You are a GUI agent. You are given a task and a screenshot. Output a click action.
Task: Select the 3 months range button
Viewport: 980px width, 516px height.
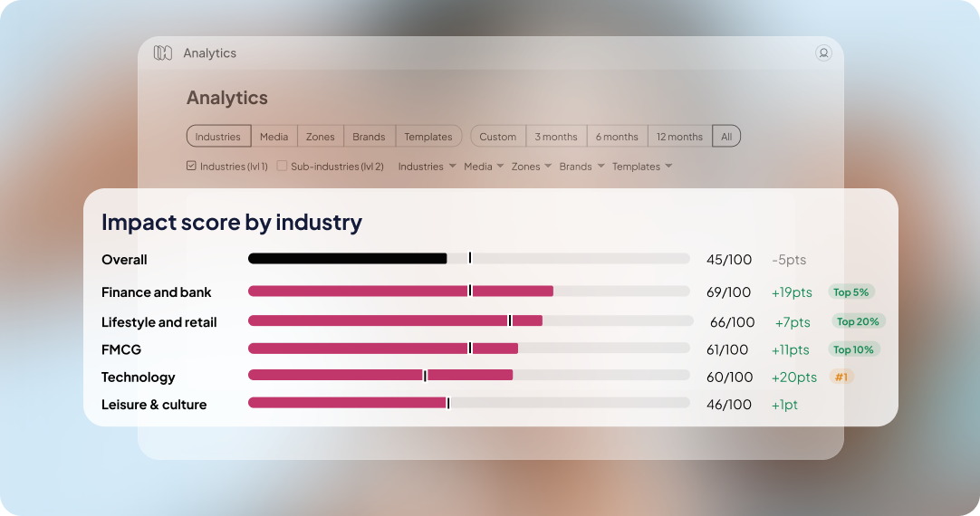point(556,137)
